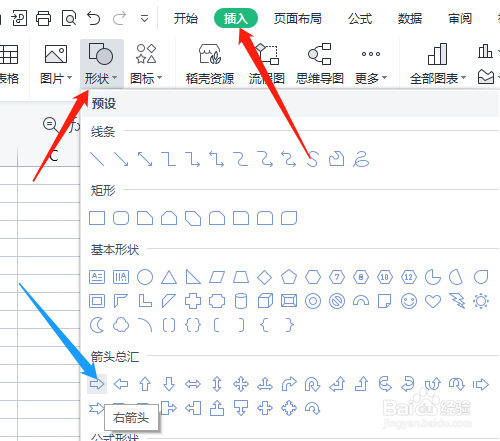Go to the 公式 formulas tab
The height and width of the screenshot is (441, 500).
(360, 18)
